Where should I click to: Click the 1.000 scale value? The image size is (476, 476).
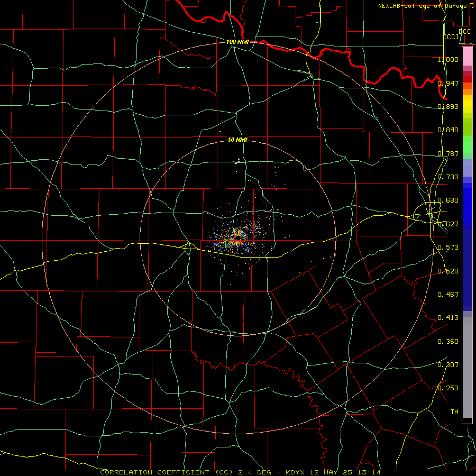[448, 59]
